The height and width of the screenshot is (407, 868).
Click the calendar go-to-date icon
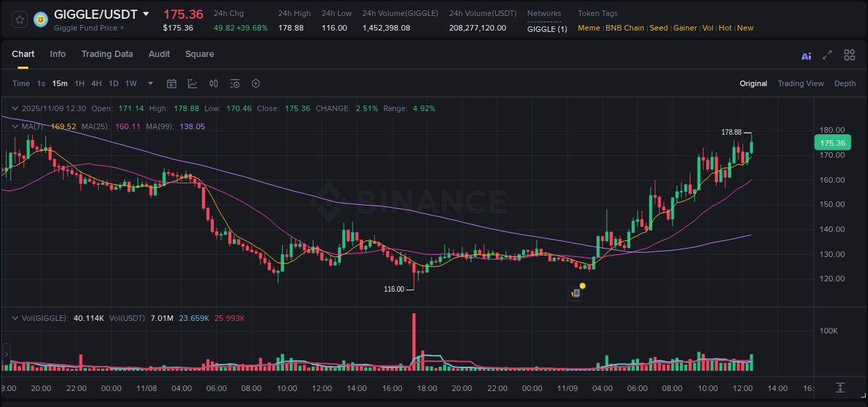(x=172, y=83)
